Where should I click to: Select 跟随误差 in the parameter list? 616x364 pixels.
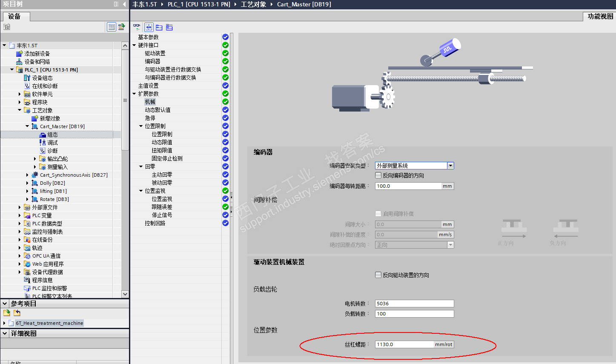tap(162, 207)
